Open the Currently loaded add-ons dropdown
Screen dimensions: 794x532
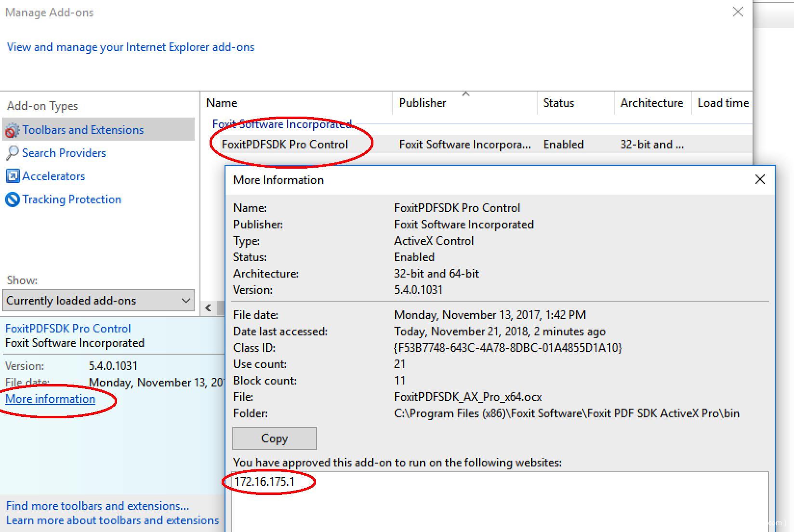pos(98,301)
